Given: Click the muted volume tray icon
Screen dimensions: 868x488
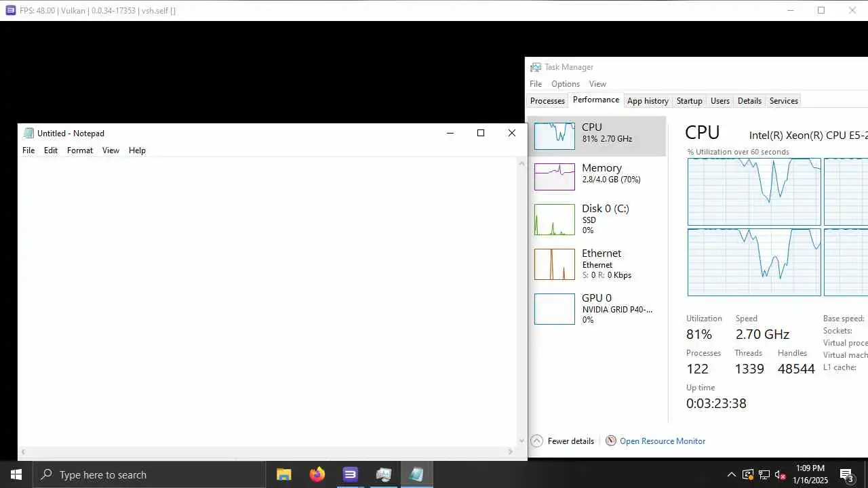Looking at the screenshot, I should [x=781, y=474].
